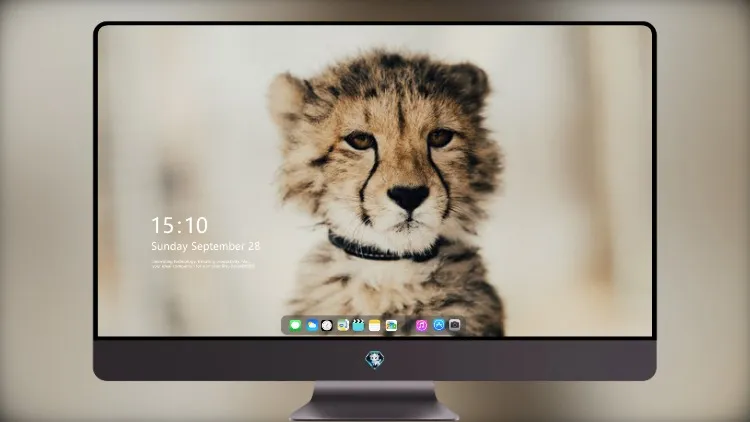Image resolution: width=750 pixels, height=422 pixels.
Task: Open the blue App Store icon
Action: coord(439,325)
